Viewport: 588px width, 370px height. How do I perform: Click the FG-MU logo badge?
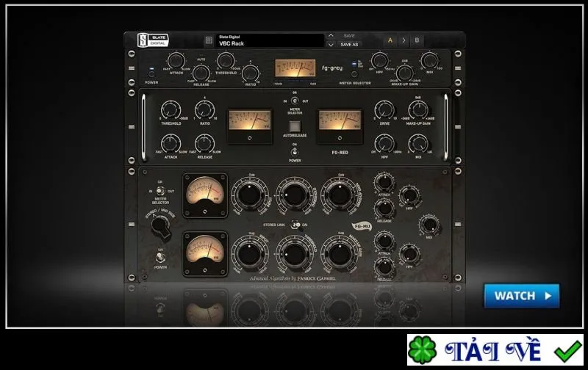click(x=362, y=227)
